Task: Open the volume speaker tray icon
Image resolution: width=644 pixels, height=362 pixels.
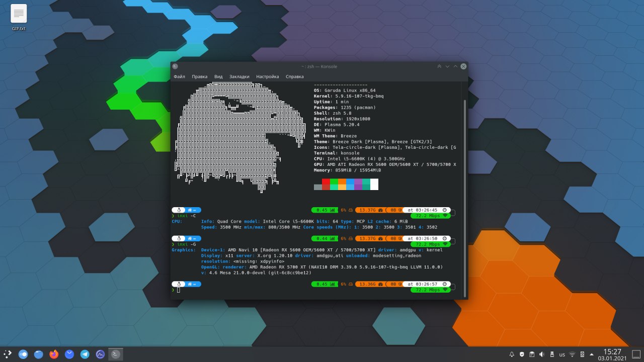Action: pos(542,354)
